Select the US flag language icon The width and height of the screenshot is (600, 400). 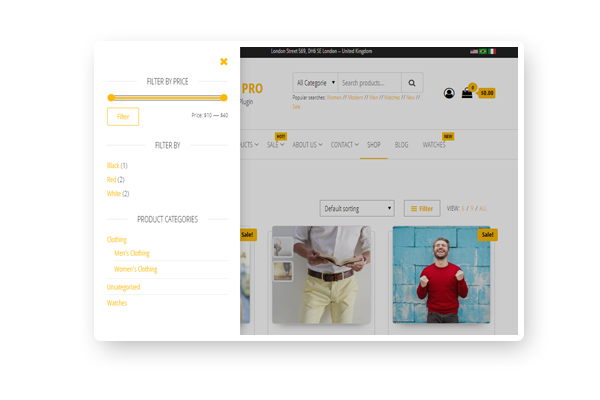click(474, 51)
